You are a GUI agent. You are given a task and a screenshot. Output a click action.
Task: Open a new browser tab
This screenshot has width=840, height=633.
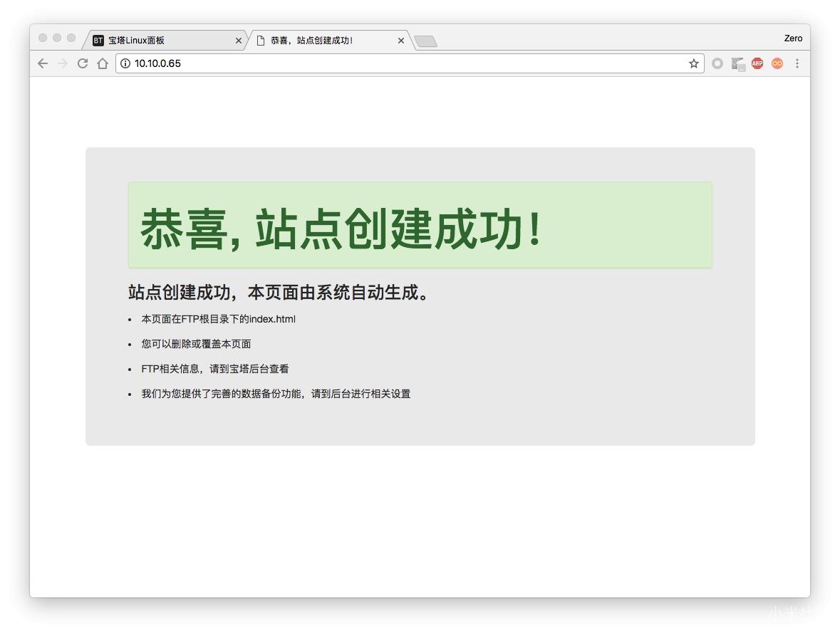(x=425, y=41)
